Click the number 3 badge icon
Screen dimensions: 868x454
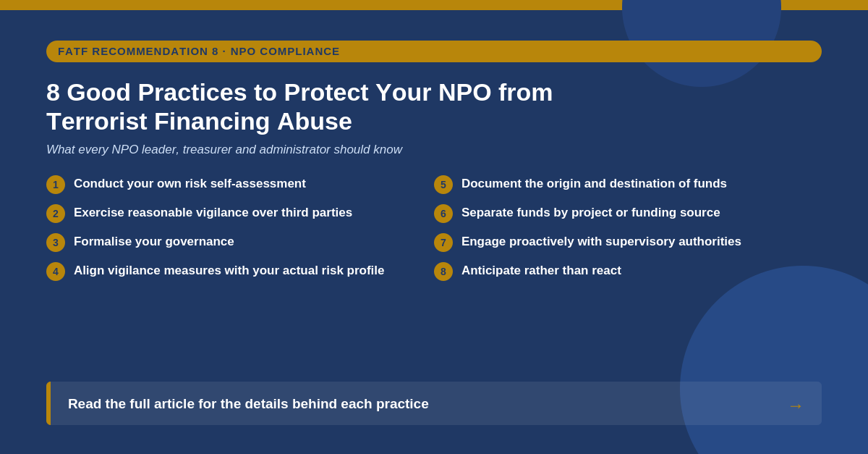[x=56, y=243]
